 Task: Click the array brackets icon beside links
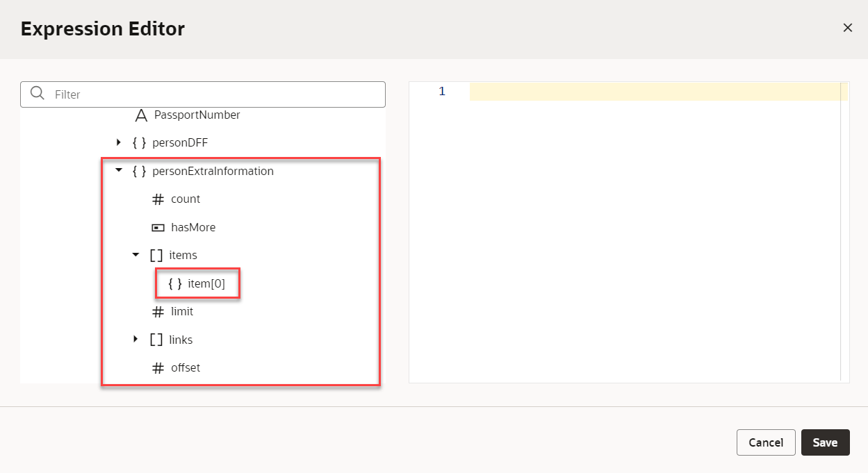tap(156, 340)
